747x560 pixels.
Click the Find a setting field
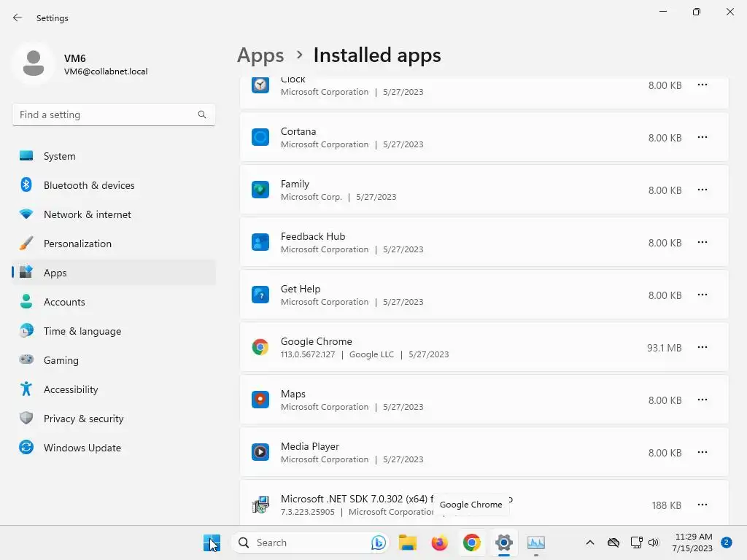[113, 114]
